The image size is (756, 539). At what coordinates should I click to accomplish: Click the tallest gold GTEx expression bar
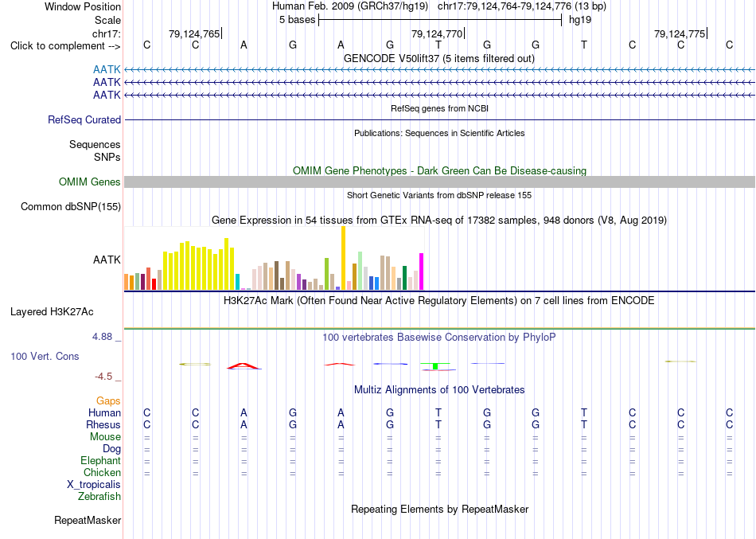pos(343,258)
